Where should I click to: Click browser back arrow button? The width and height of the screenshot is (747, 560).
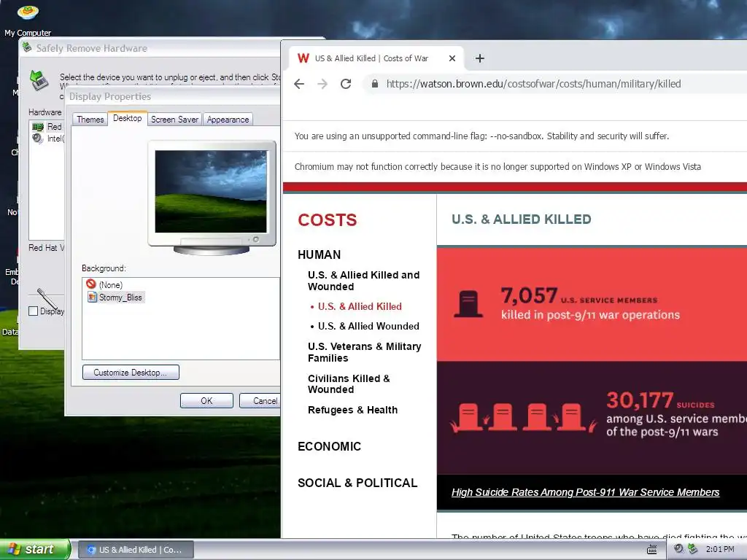click(x=299, y=85)
